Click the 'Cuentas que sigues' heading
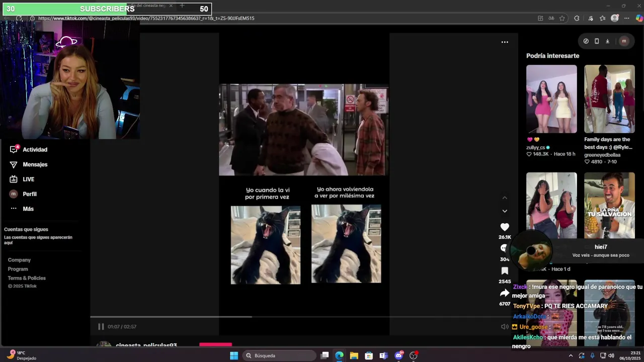Image resolution: width=644 pixels, height=362 pixels. point(26,229)
